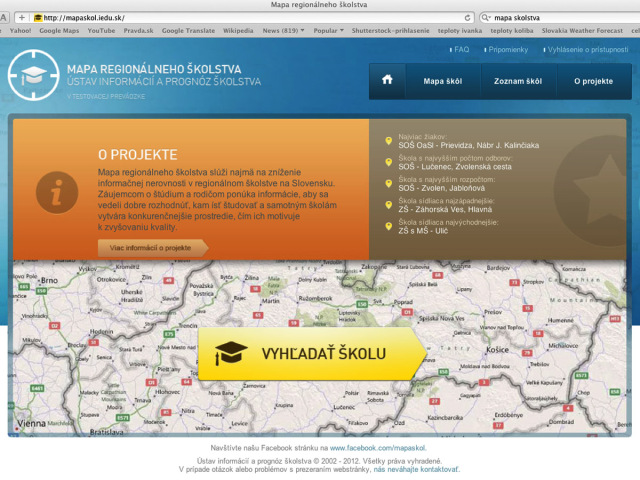Select ZŠ s MŠ - Ulič entry
640x480 pixels.
pyautogui.click(x=423, y=231)
